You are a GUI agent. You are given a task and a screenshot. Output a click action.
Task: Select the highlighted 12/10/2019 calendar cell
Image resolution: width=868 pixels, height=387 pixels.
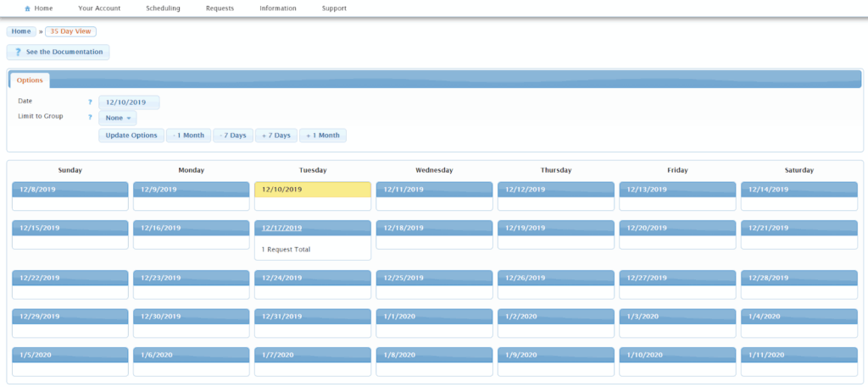[313, 196]
